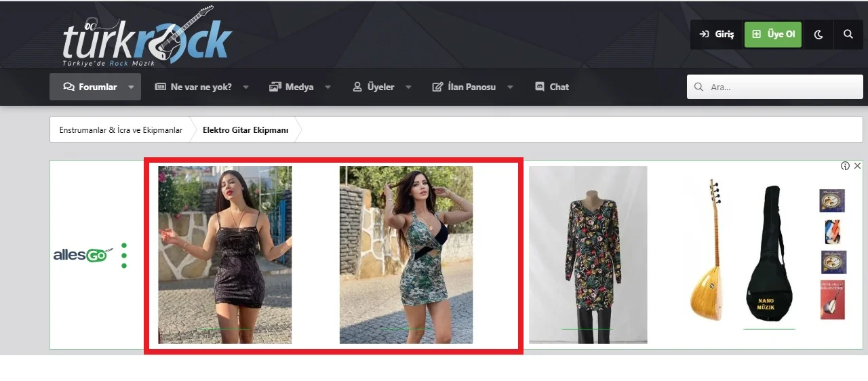
Task: Expand the Forumlar dropdown arrow
Action: point(131,87)
